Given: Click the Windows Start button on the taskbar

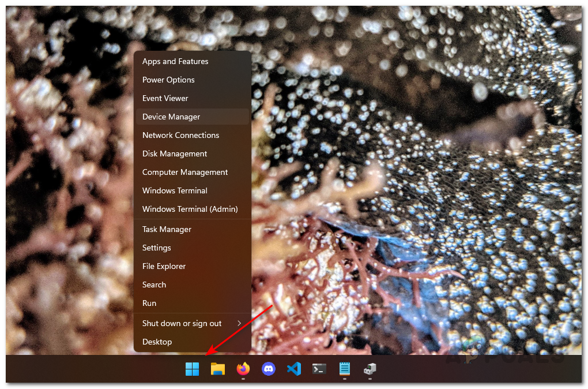Looking at the screenshot, I should pos(193,369).
